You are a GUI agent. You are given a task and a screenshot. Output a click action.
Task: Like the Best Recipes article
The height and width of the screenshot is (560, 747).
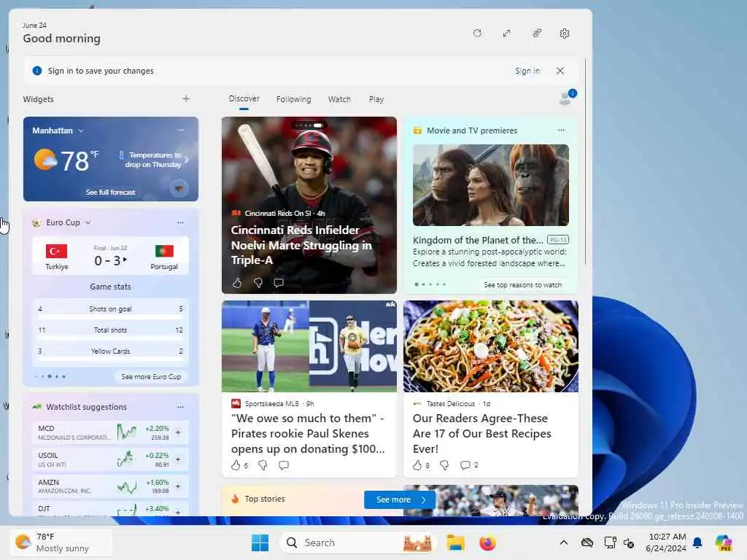(x=417, y=464)
